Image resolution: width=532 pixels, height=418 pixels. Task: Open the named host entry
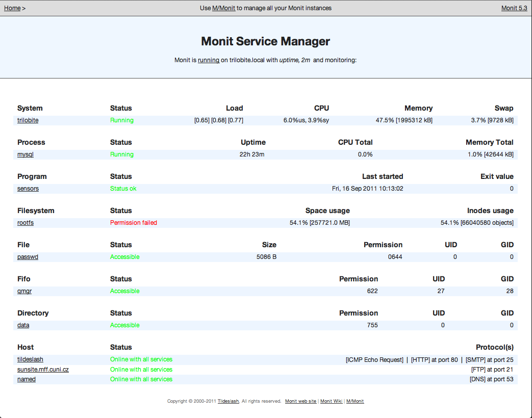click(27, 379)
